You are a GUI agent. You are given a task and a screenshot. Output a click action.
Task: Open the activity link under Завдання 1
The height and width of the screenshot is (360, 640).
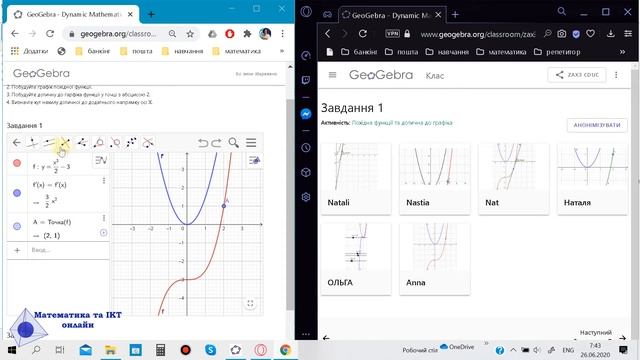(x=402, y=122)
